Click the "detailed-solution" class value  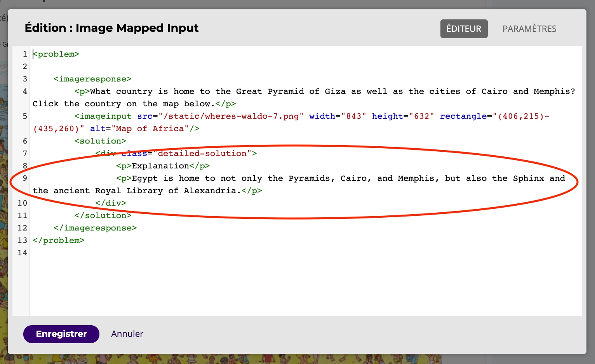click(202, 154)
